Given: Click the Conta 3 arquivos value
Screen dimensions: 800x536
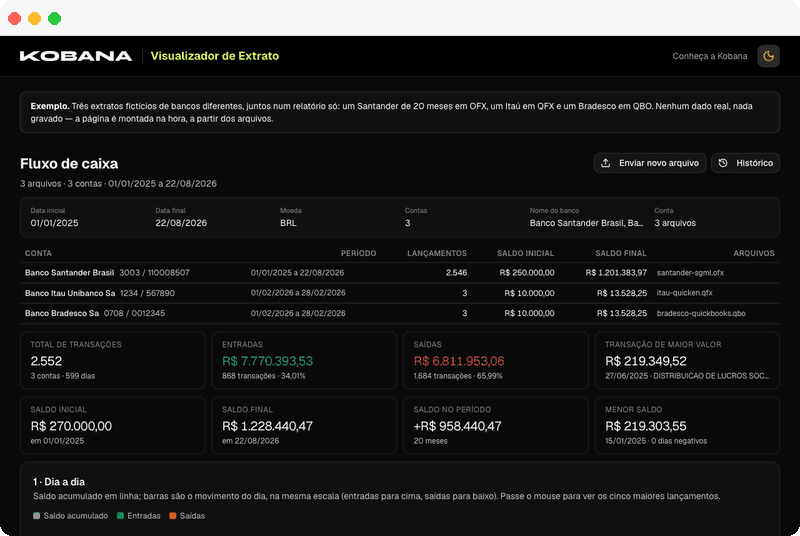Looking at the screenshot, I should pos(675,223).
